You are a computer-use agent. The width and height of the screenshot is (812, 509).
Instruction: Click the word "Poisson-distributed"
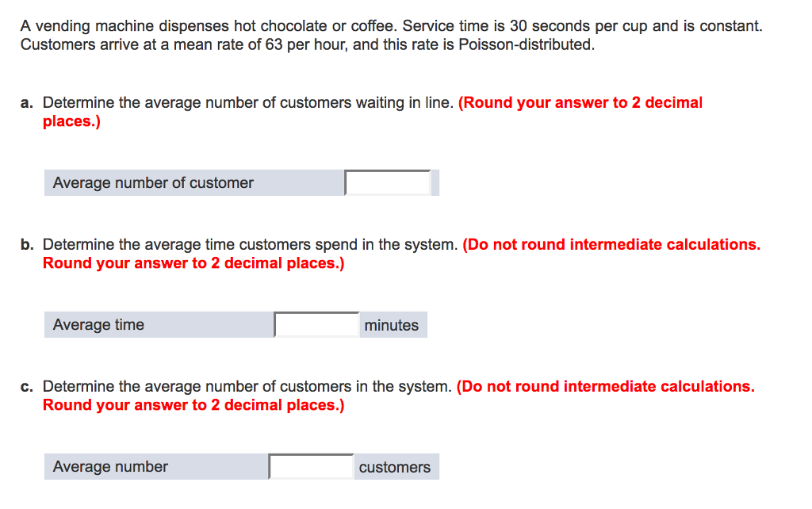point(525,44)
